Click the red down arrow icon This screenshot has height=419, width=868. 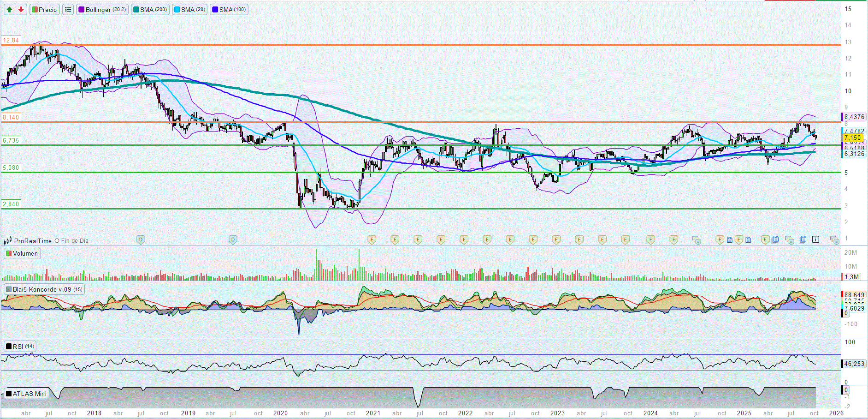[x=21, y=9]
